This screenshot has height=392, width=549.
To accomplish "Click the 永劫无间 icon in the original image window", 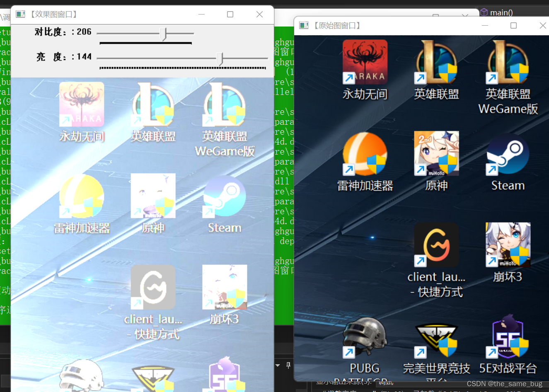I will [365, 62].
